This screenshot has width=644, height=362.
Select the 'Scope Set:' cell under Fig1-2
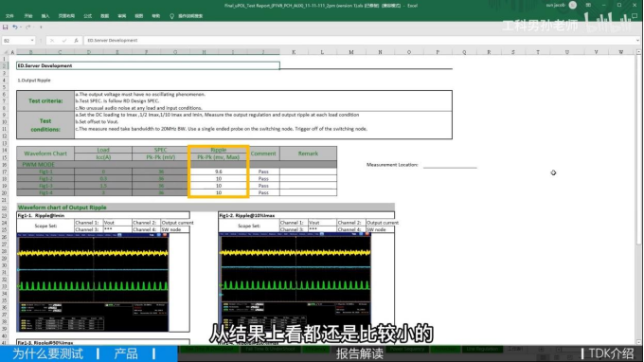249,226
